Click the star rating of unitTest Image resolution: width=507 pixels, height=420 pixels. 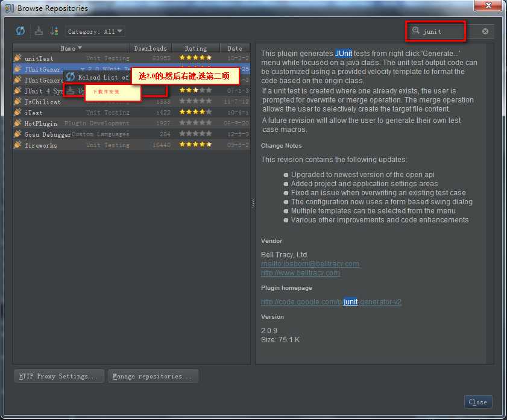195,57
